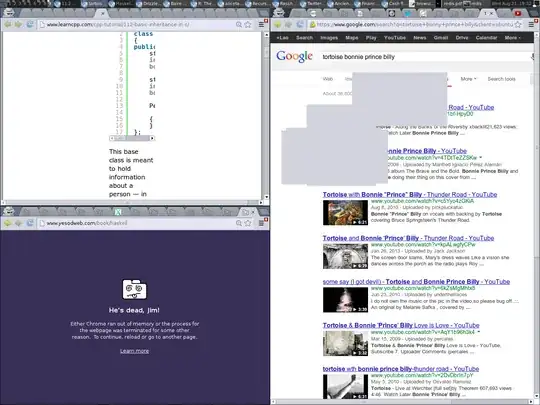The height and width of the screenshot is (405, 540).
Task: Expand More dropdown under search filters
Action: click(468, 79)
